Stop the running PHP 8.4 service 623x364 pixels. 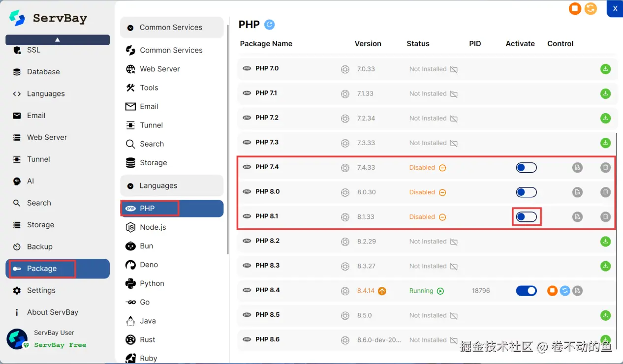coord(552,291)
